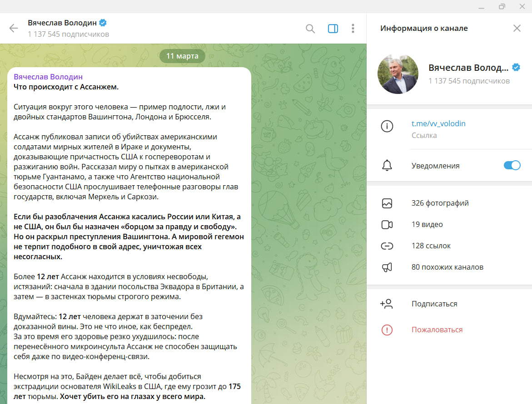
Task: Click the photos icon
Action: (387, 203)
